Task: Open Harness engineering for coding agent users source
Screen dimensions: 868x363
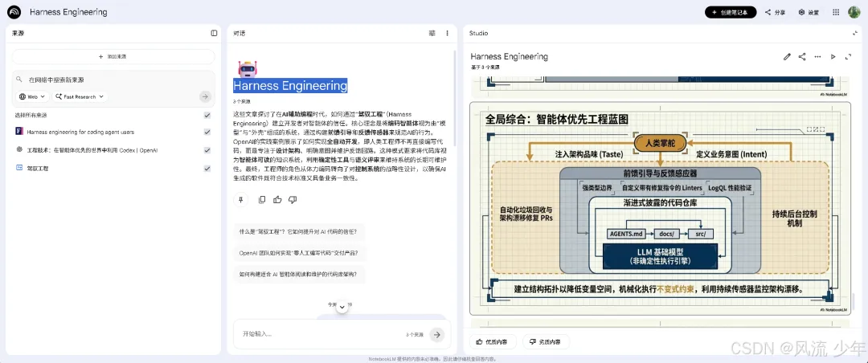Action: click(x=80, y=132)
